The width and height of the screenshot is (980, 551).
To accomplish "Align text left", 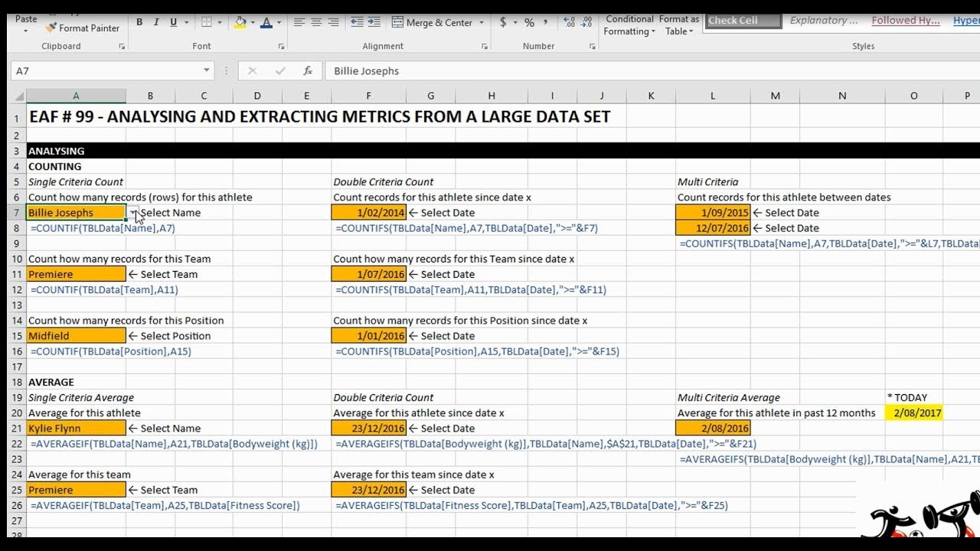I will [x=299, y=23].
